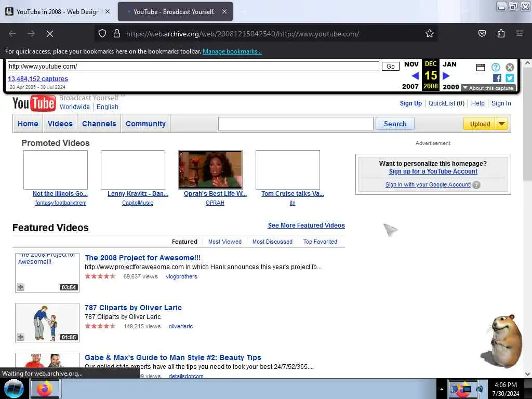This screenshot has height=399, width=532.
Task: Click the Google Account help question icon
Action: (476, 185)
